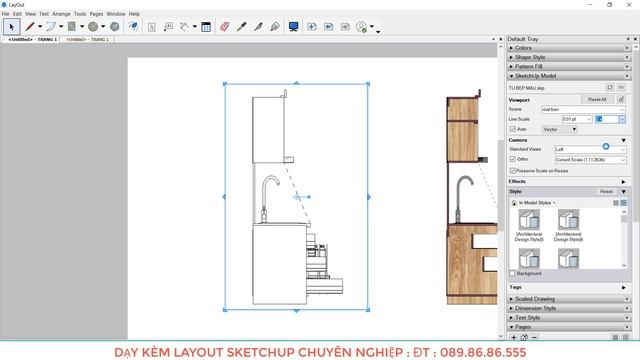Open the Tools menu
Screen dimensions: 640x360
(80, 14)
